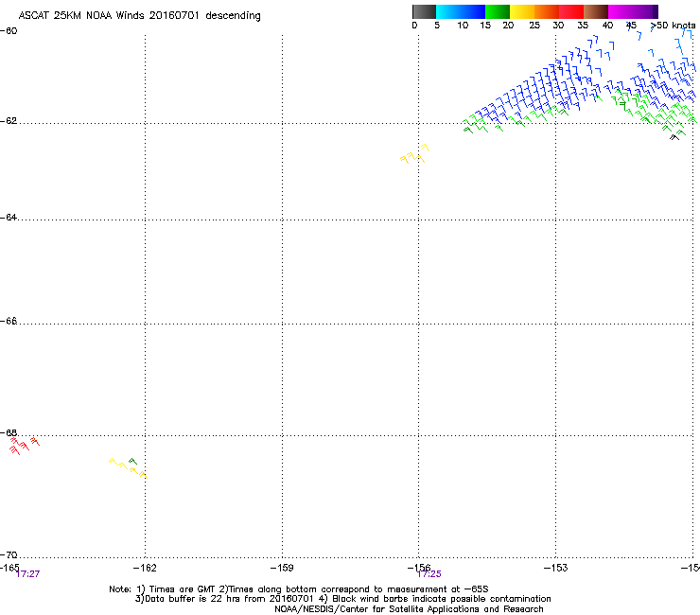Click the -70 latitude axis label
The width and height of the screenshot is (700, 615).
pos(9,554)
